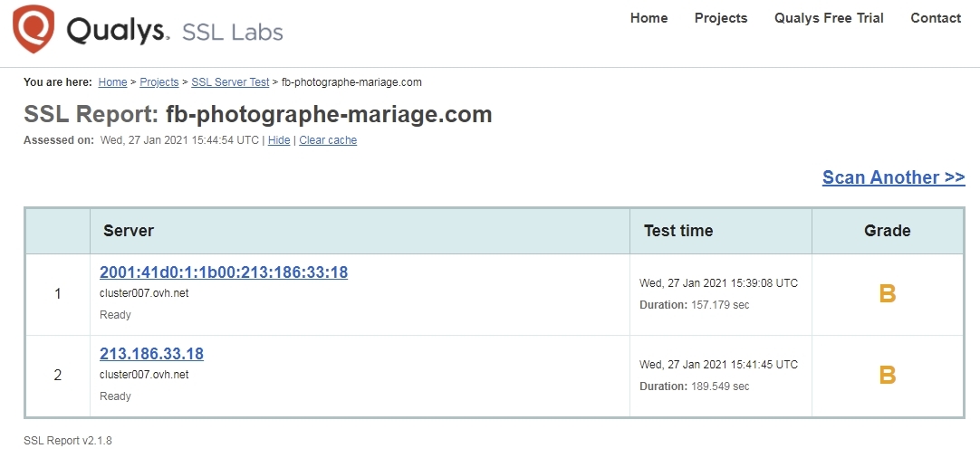This screenshot has height=458, width=980.
Task: Click the B grade for server 1
Action: 888,293
